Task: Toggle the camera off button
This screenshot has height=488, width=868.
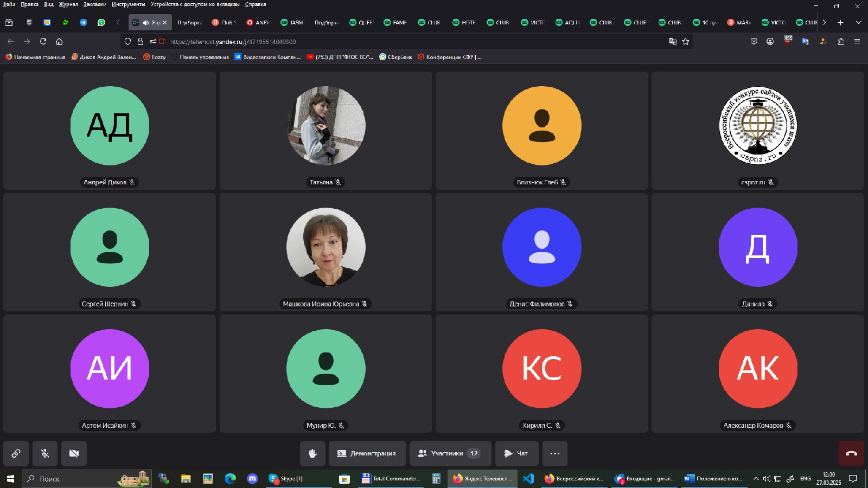Action: tap(74, 453)
